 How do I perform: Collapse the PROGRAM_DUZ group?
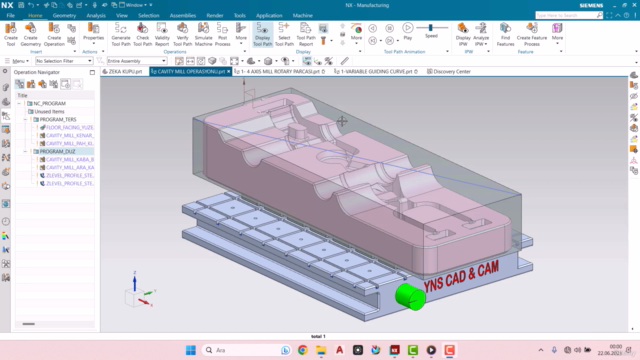25,151
